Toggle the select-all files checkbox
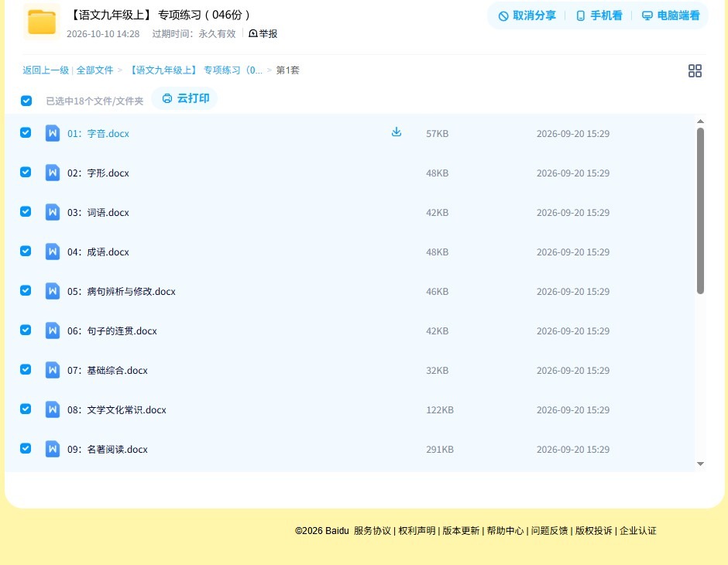This screenshot has width=728, height=565. (26, 101)
